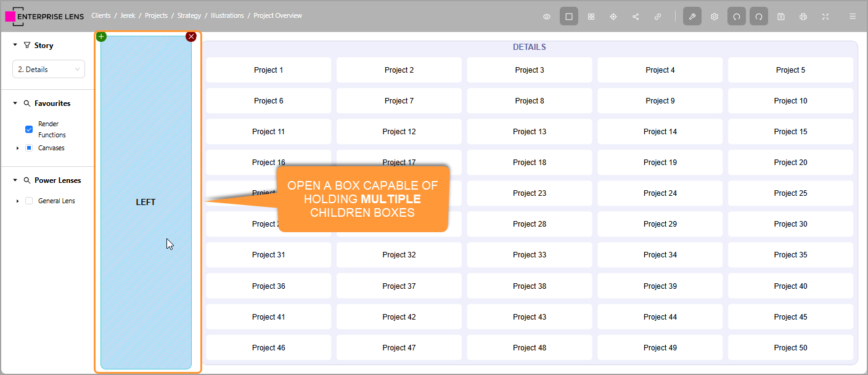Uncheck the Render Functions checkbox
The height and width of the screenshot is (375, 868).
pos(29,129)
